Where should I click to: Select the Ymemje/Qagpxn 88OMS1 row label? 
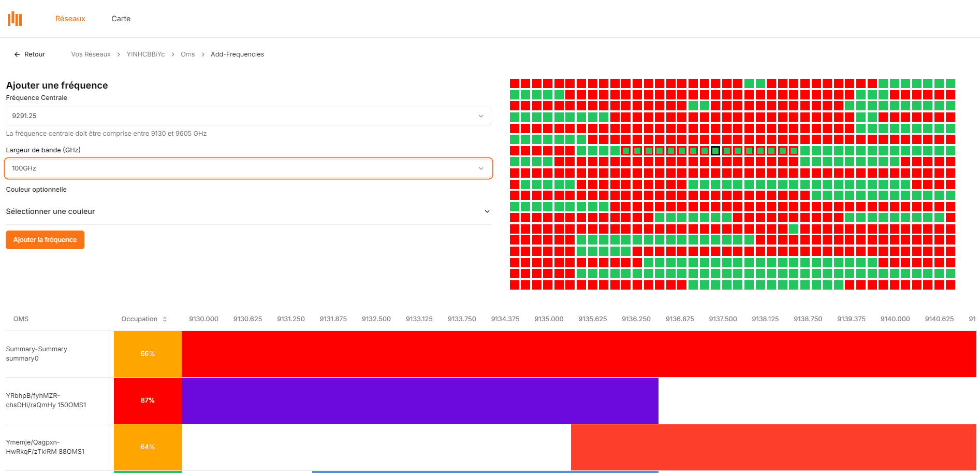pyautogui.click(x=46, y=447)
